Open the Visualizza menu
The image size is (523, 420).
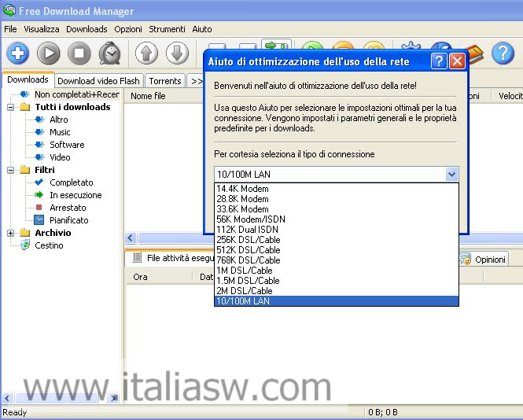(42, 29)
